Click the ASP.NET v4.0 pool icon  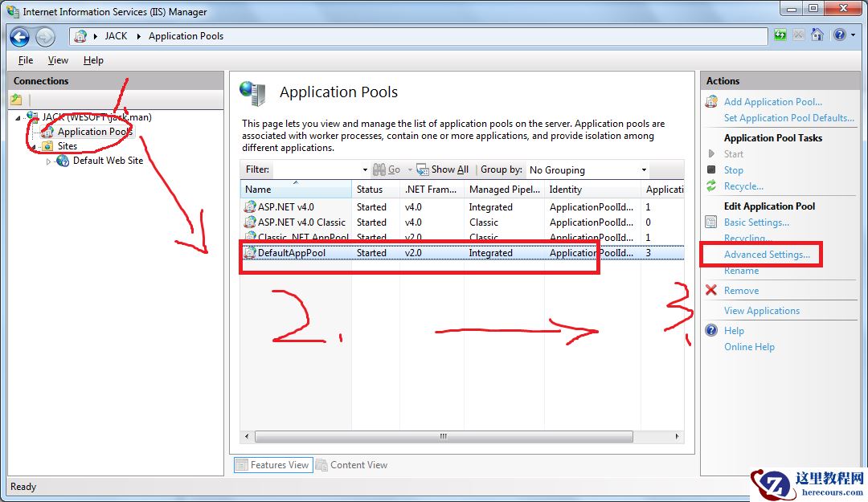click(250, 207)
